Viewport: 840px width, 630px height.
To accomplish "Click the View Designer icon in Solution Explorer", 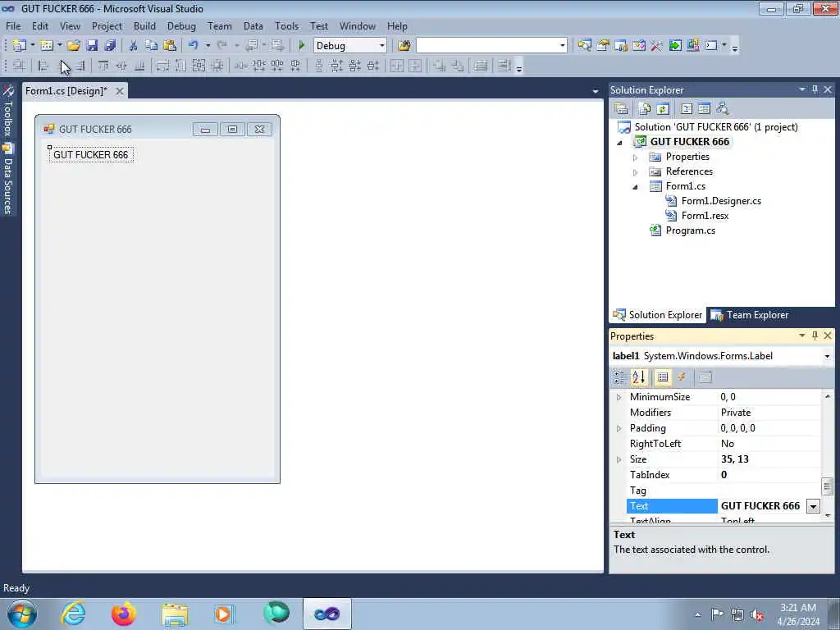I will point(705,109).
